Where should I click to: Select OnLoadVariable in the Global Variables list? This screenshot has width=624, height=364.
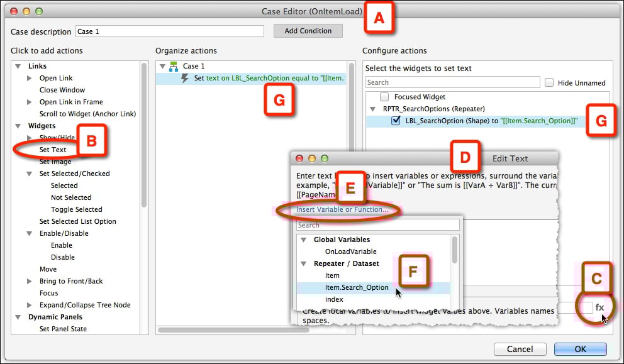(x=350, y=251)
